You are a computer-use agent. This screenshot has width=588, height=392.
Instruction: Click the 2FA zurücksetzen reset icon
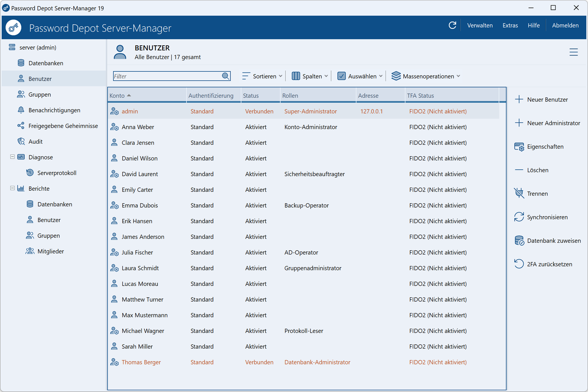(519, 264)
